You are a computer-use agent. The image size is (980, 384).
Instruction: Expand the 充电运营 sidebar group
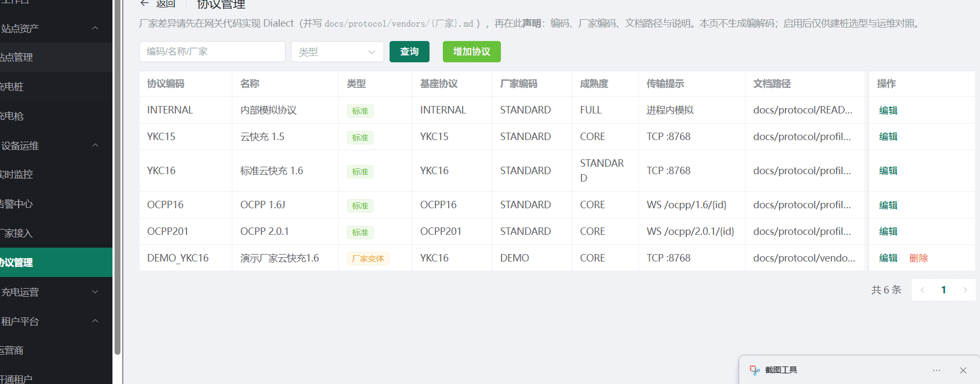tap(56, 292)
